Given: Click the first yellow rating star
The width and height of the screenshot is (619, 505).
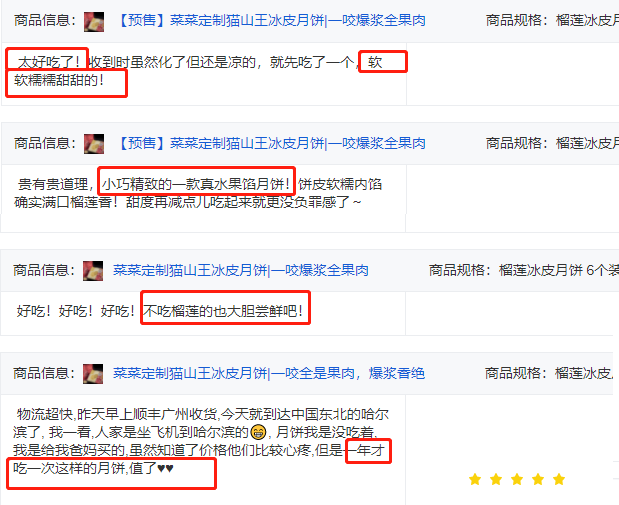Looking at the screenshot, I should pyautogui.click(x=475, y=479).
